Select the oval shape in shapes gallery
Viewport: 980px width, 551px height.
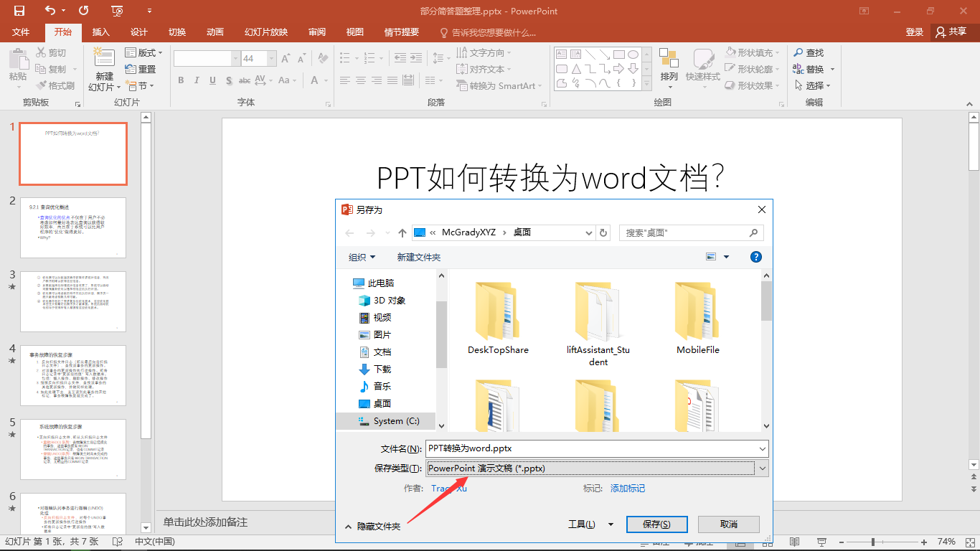(x=633, y=55)
